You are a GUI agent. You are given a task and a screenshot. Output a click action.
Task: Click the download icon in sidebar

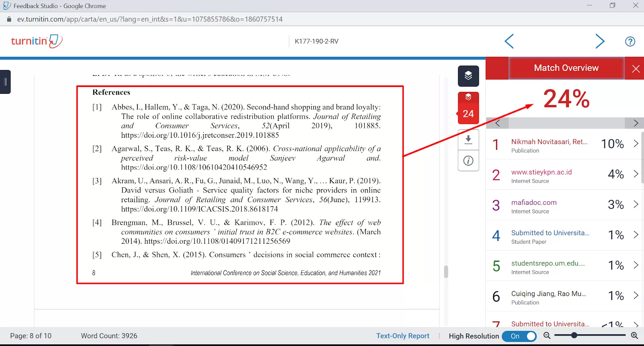[468, 140]
